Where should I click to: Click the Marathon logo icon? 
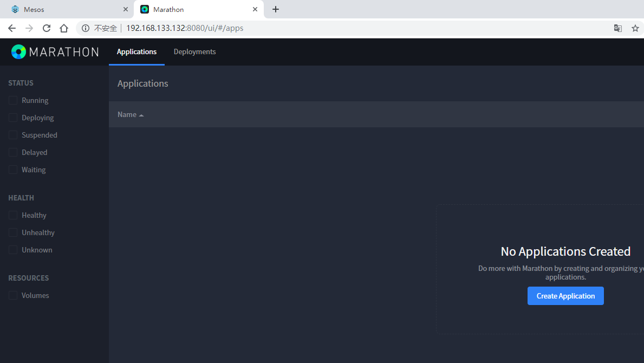pos(18,52)
